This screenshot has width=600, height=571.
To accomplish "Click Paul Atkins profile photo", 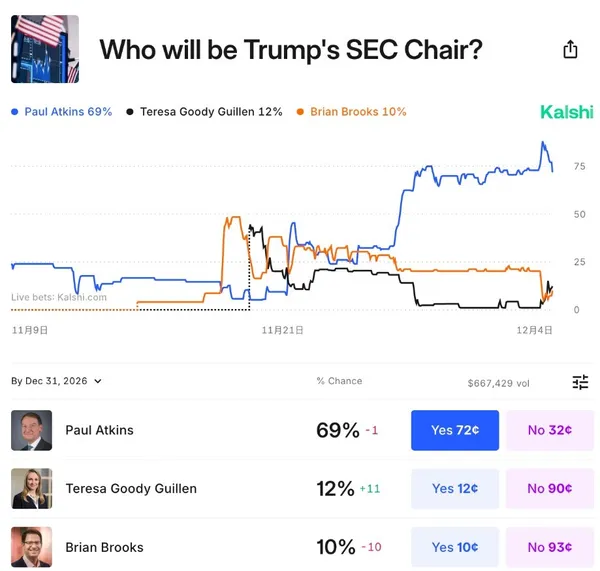I will pyautogui.click(x=31, y=430).
